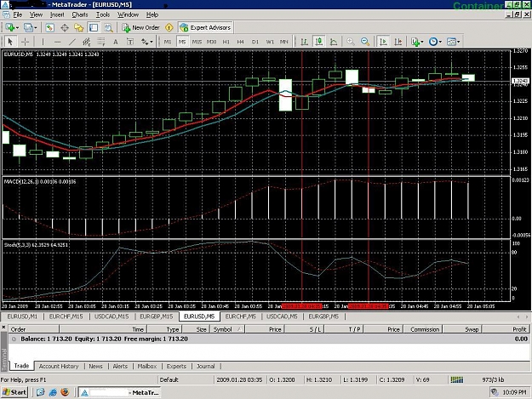Select the Fibonacci retracement tool
This screenshot has height=399, width=532.
click(101, 42)
